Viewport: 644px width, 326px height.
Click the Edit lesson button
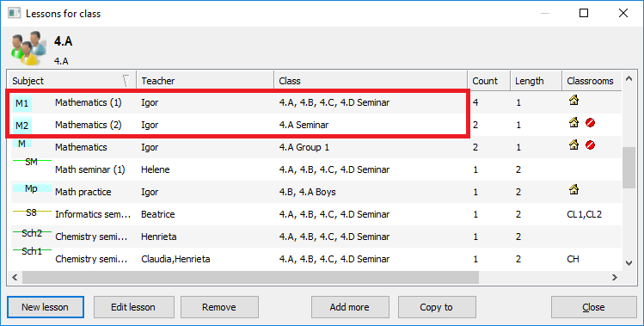(x=133, y=307)
